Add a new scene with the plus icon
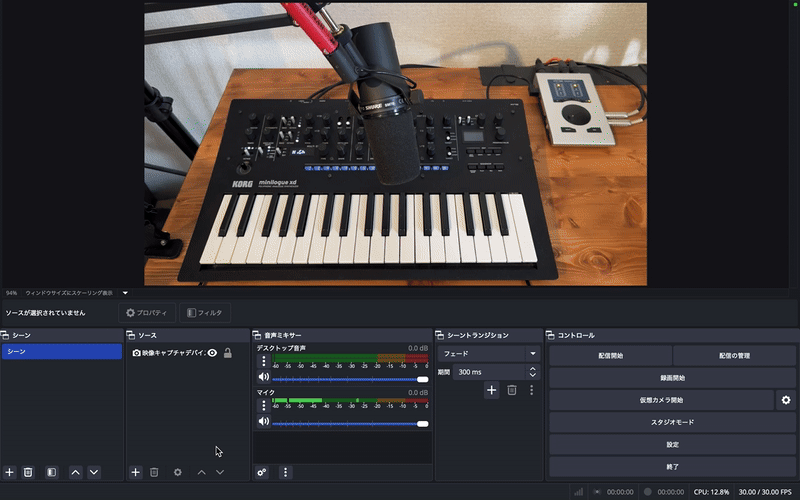 9,472
